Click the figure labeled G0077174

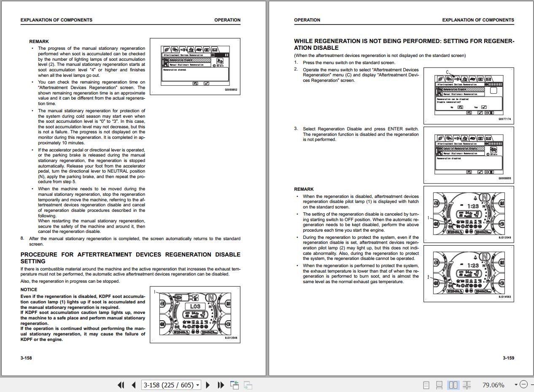(x=469, y=95)
